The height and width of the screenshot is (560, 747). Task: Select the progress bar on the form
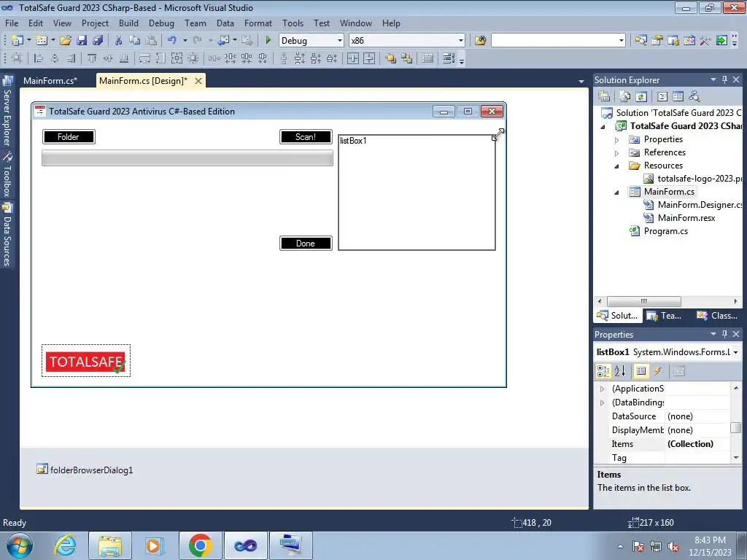[x=187, y=158]
